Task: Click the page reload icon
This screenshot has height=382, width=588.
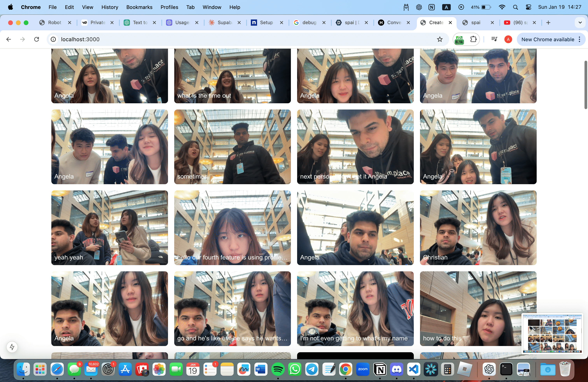Action: pos(37,39)
